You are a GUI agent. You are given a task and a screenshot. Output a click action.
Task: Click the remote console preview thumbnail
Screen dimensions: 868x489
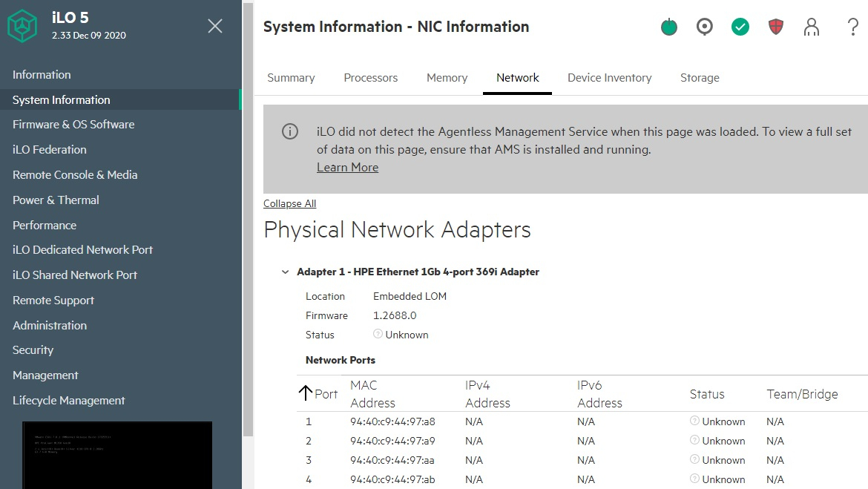coord(116,455)
